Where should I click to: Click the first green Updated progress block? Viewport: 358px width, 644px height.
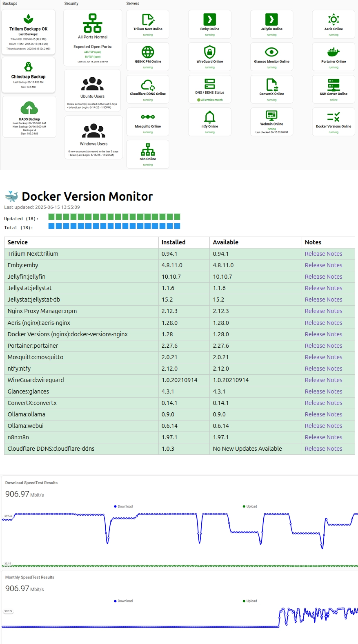51,217
